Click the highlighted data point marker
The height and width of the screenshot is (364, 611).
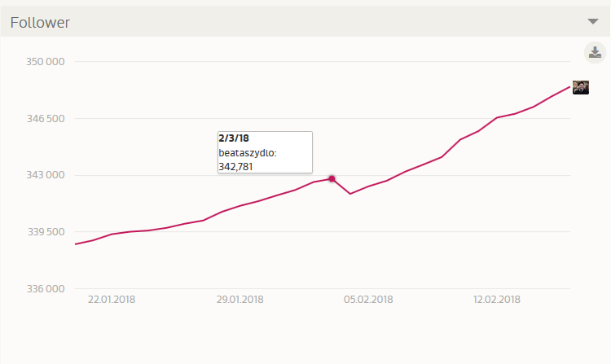click(332, 178)
